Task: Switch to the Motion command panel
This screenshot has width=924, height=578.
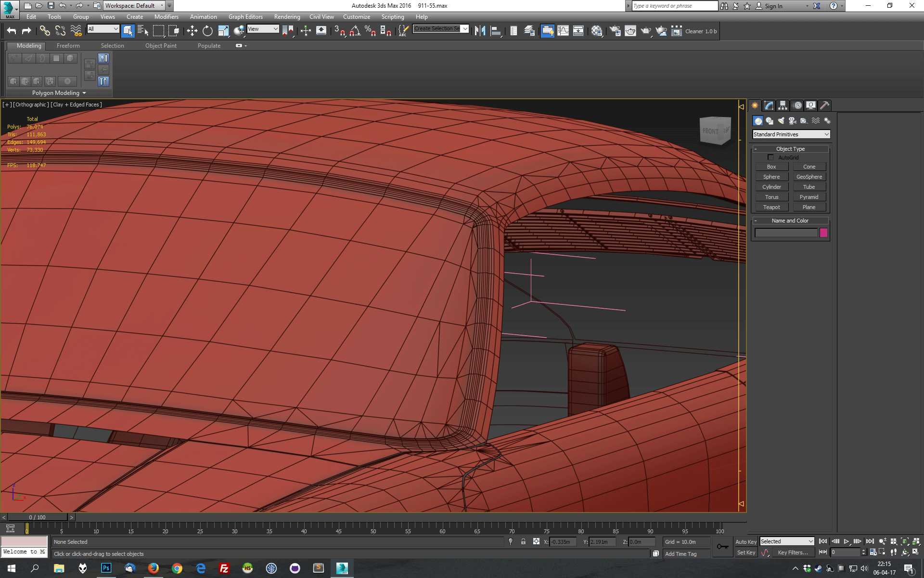Action: pyautogui.click(x=797, y=105)
